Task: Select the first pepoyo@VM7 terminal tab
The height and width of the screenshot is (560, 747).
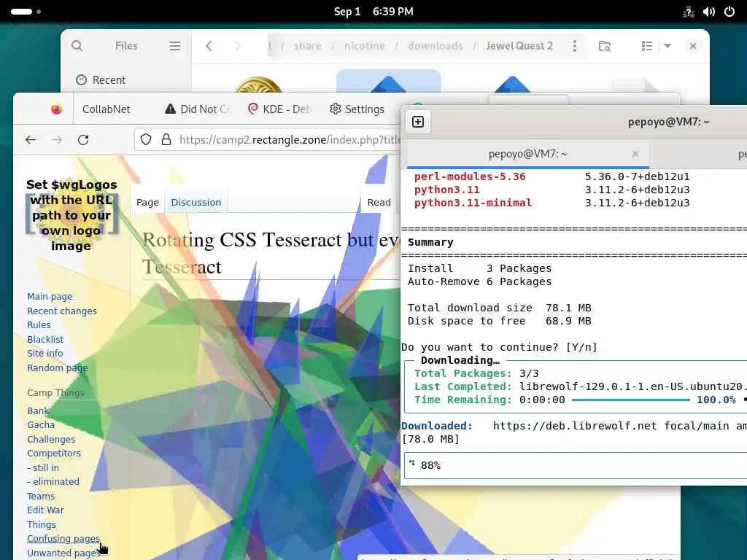Action: tap(528, 154)
